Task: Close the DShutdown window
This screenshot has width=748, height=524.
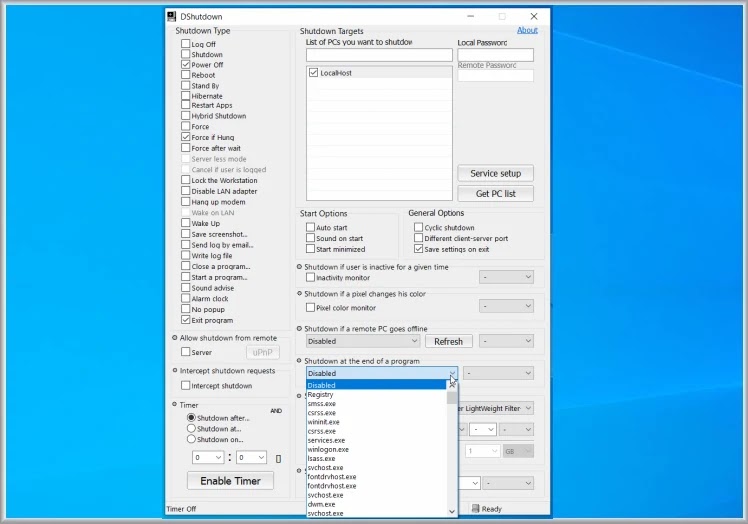Action: (x=534, y=16)
